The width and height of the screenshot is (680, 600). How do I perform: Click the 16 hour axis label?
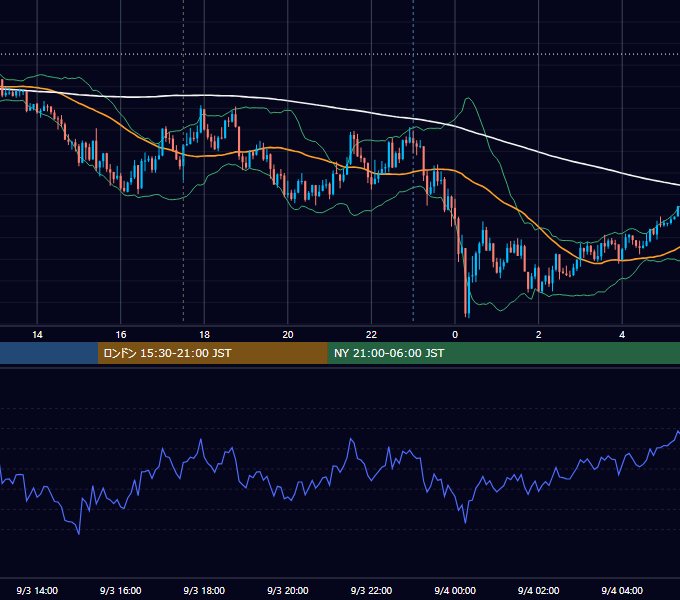coord(121,335)
